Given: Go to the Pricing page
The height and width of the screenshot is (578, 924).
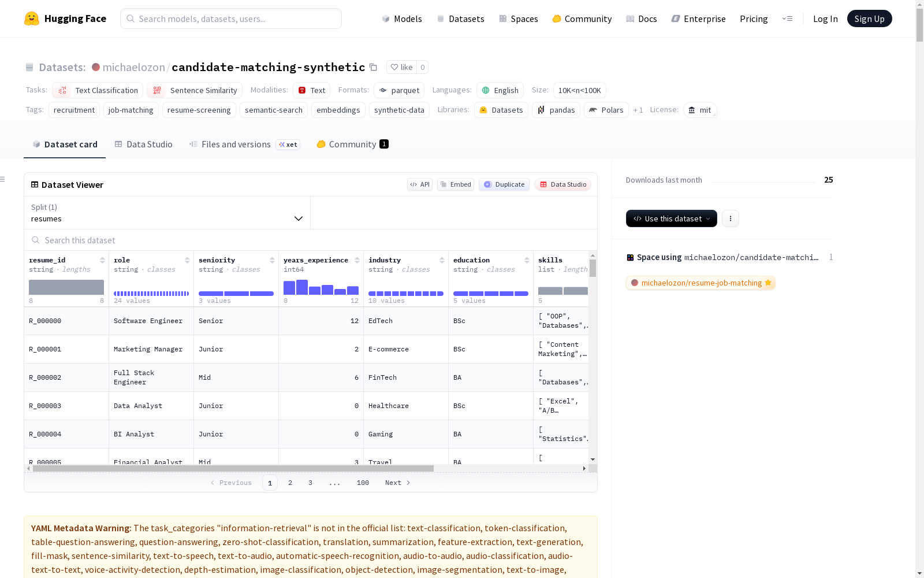Looking at the screenshot, I should tap(754, 18).
